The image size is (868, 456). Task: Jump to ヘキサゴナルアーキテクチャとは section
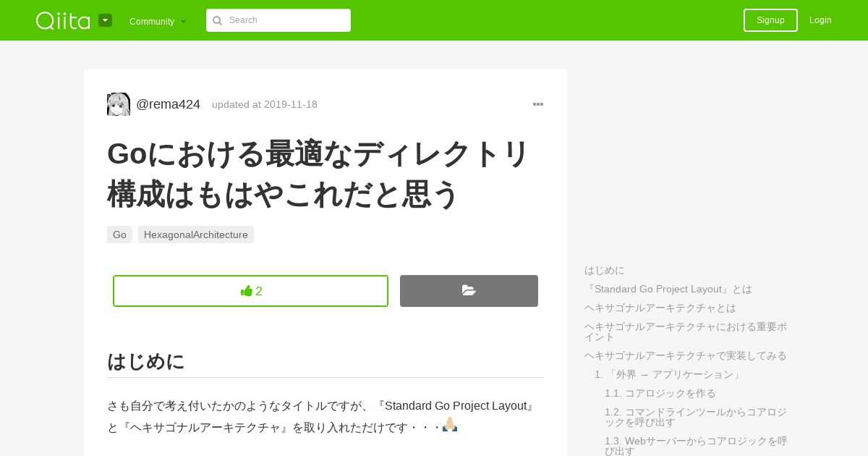pyautogui.click(x=660, y=308)
